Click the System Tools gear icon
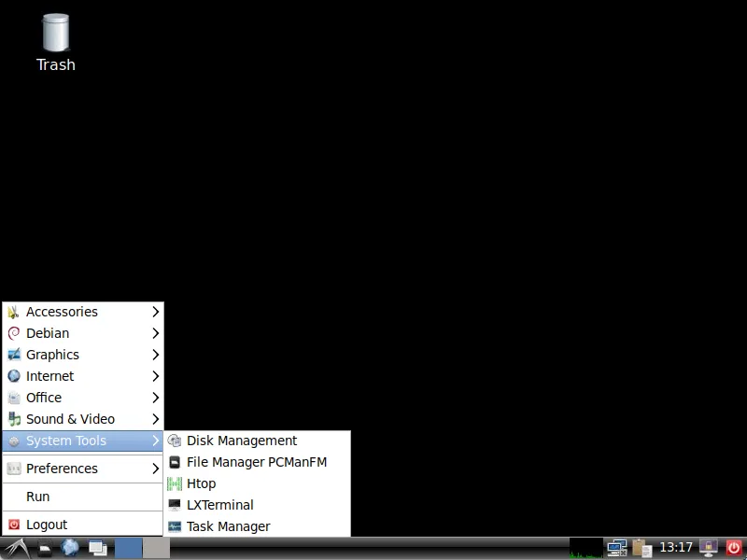 [x=14, y=441]
